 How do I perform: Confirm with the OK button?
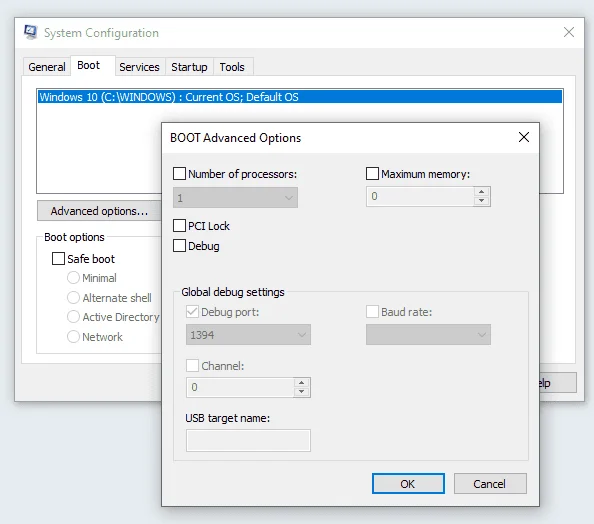tap(408, 483)
